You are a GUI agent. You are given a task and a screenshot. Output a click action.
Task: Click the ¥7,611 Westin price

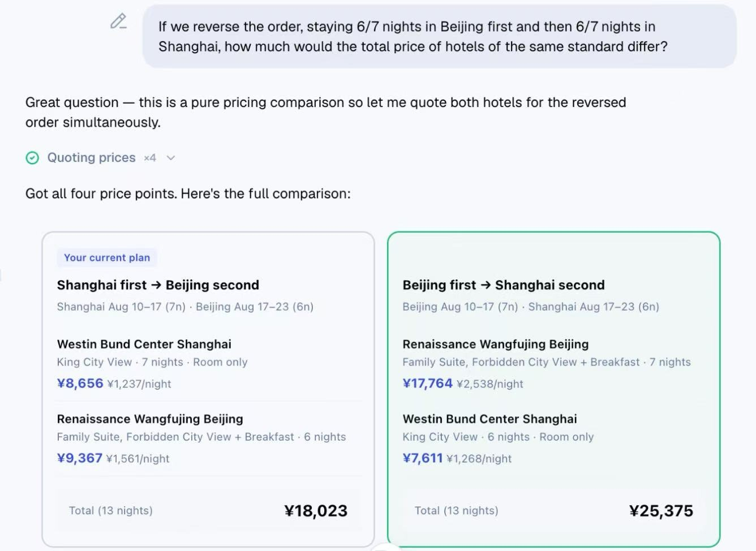423,458
